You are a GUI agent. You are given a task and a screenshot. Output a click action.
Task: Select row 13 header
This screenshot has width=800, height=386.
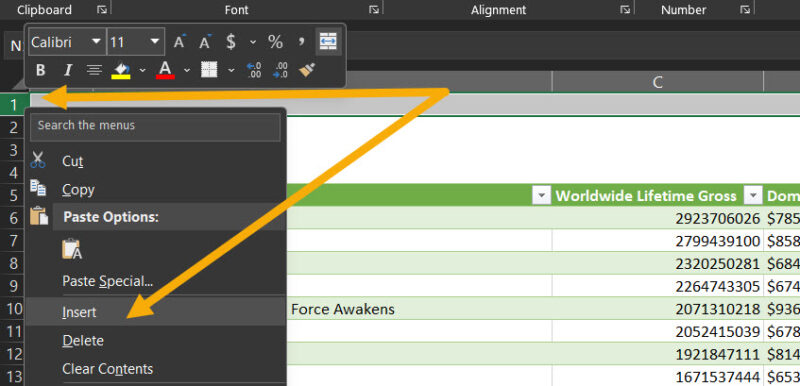(14, 377)
